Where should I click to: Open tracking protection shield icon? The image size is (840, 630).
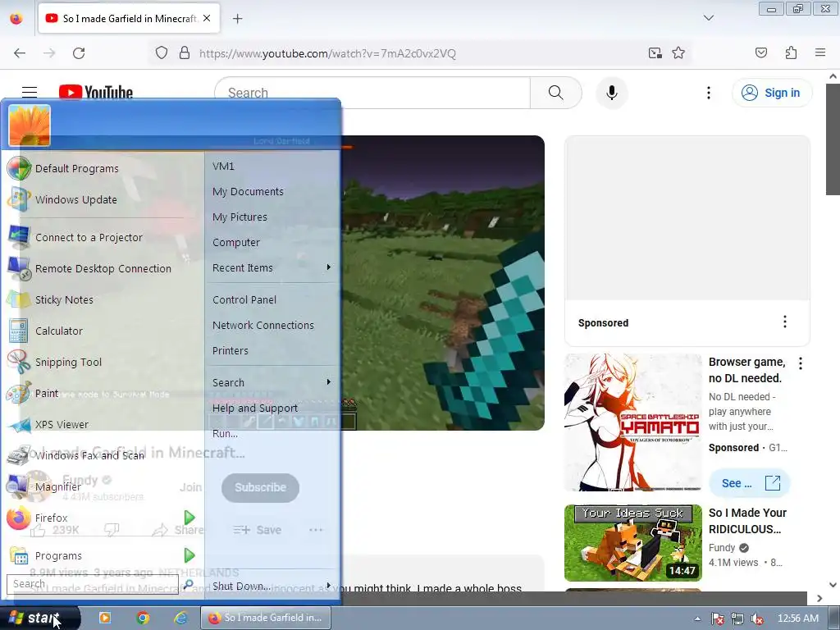(162, 53)
